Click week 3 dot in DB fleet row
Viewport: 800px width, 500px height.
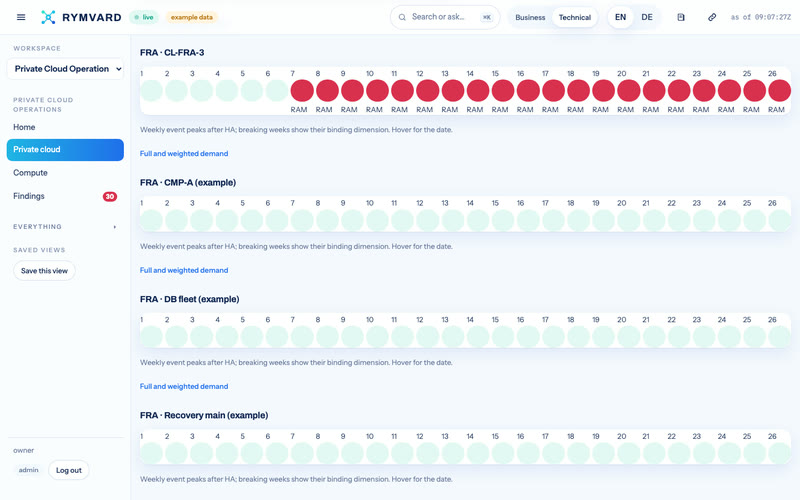point(202,337)
